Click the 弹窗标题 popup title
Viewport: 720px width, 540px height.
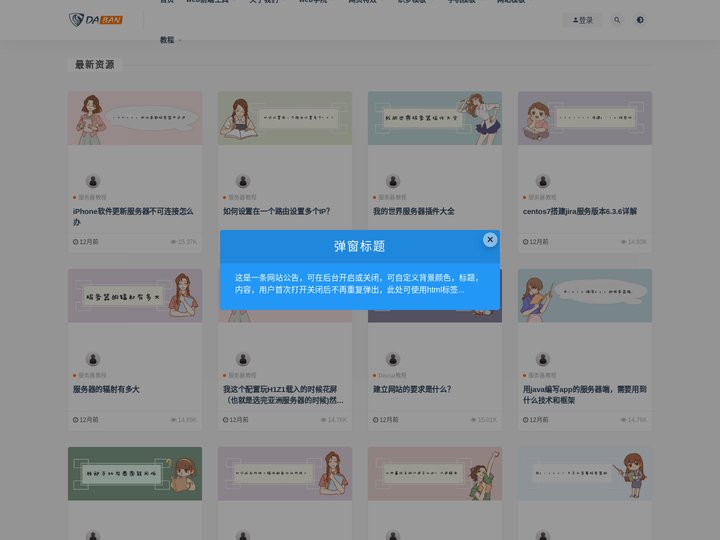(x=360, y=247)
